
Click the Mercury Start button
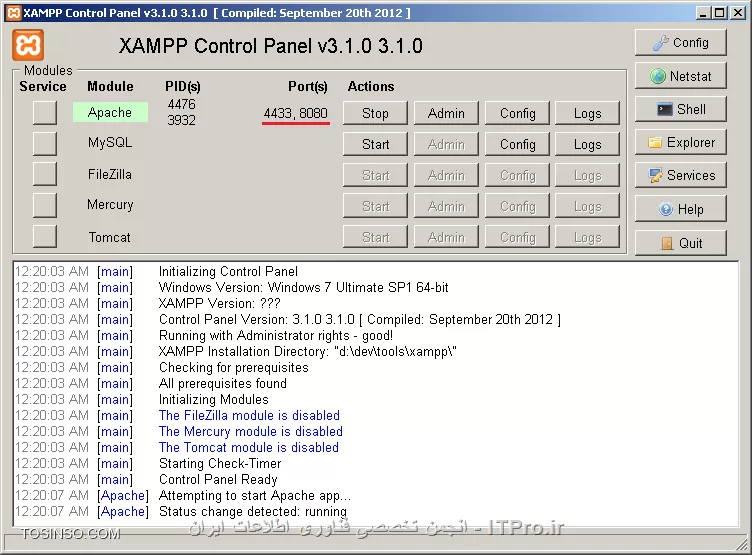pyautogui.click(x=375, y=206)
